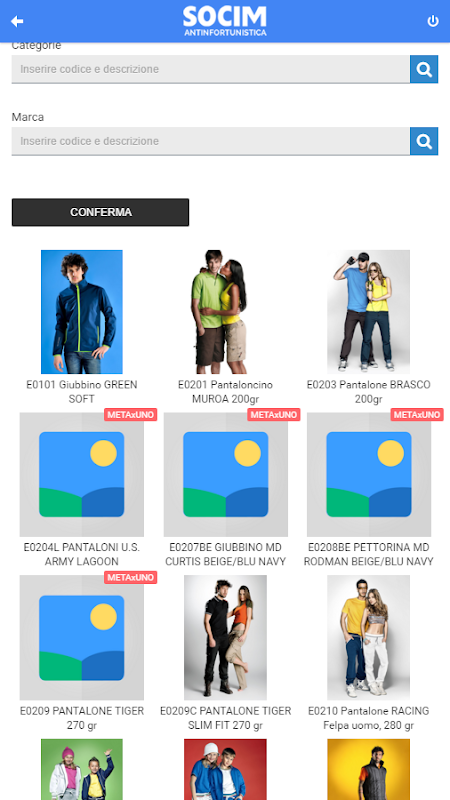Search brands with Marca magnifier icon
450x800 pixels.
tap(424, 141)
